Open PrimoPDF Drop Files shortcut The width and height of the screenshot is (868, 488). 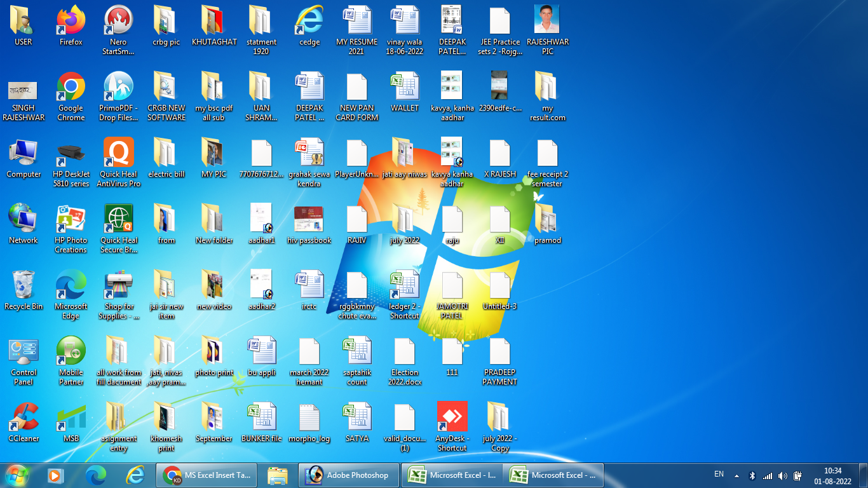point(119,97)
